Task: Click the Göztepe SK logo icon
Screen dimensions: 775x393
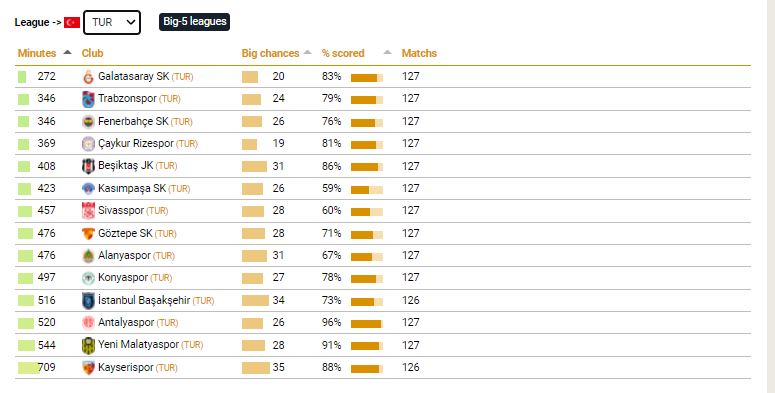Action: (x=88, y=233)
